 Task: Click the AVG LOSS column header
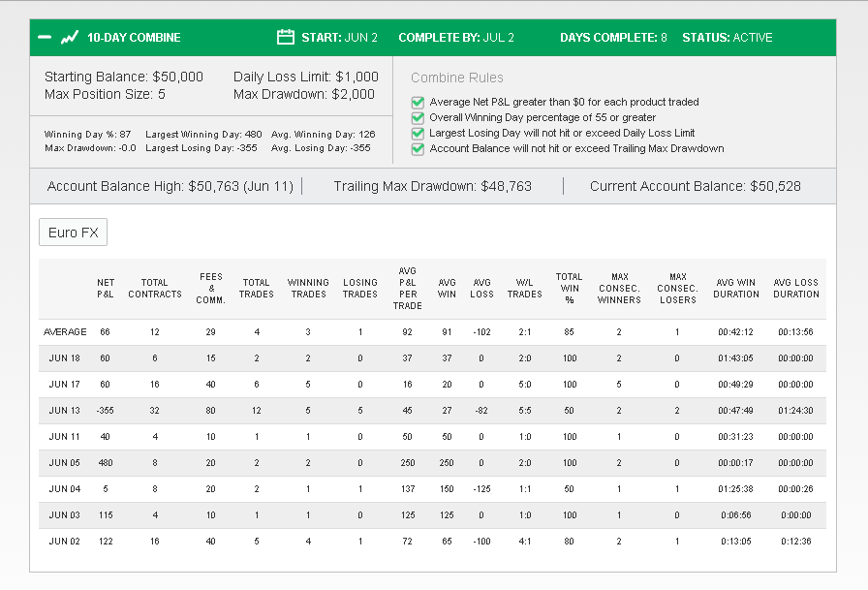coord(481,289)
